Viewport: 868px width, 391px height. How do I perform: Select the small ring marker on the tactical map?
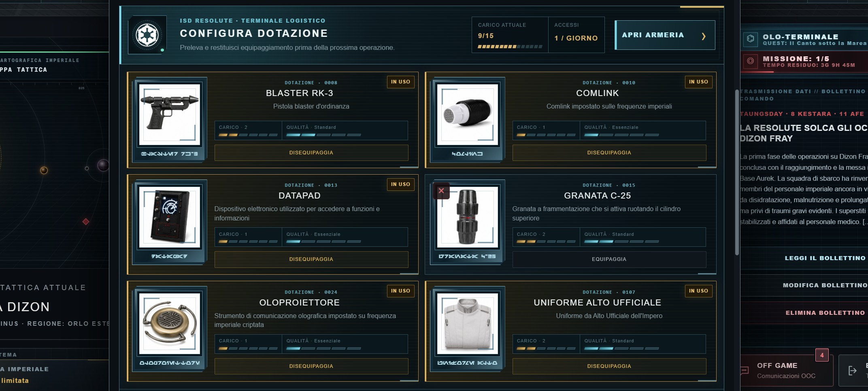click(x=87, y=168)
